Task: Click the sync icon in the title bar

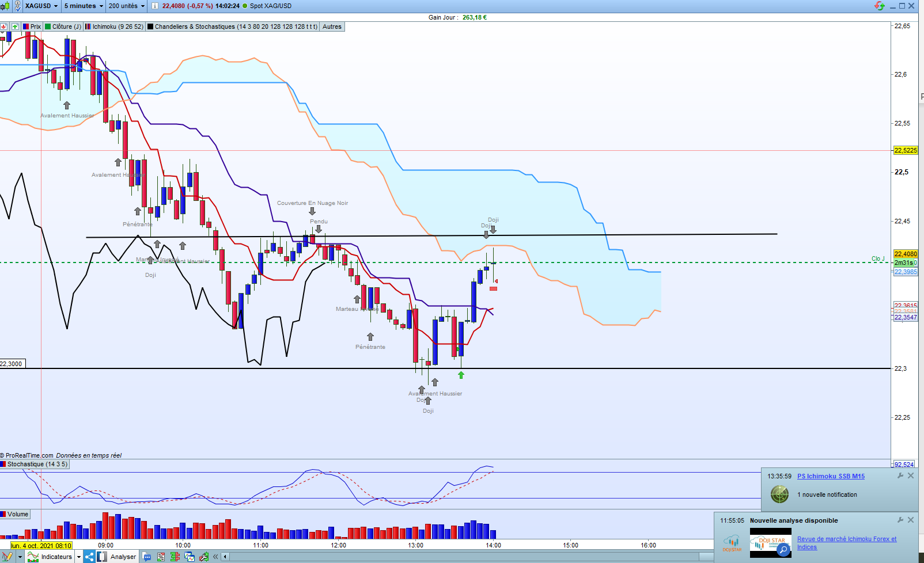Action: (880, 6)
